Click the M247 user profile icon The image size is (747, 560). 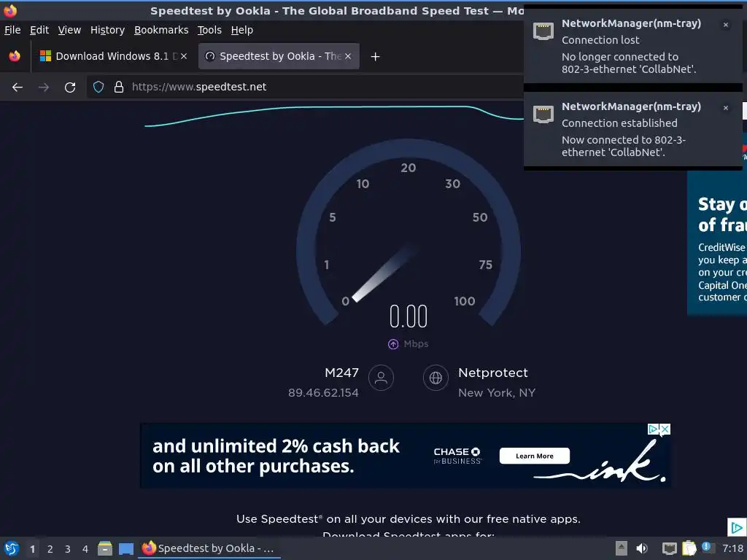[x=381, y=378]
